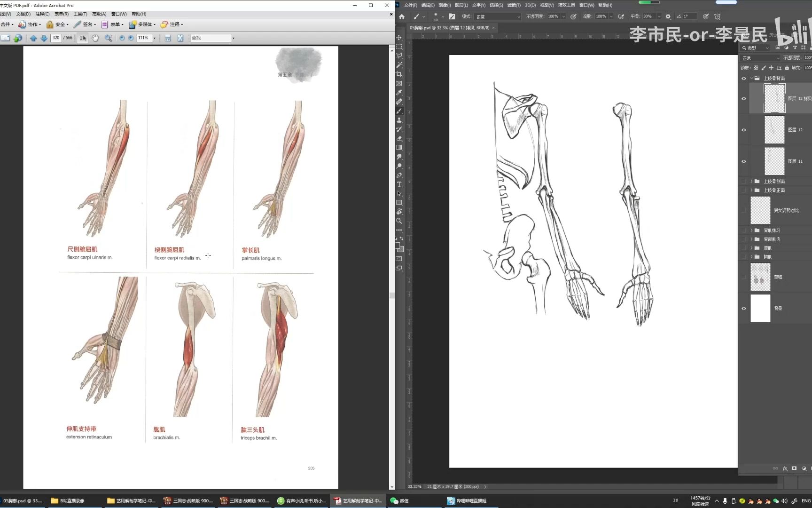The height and width of the screenshot is (508, 812).
Task: Open the Photoshop brush blend mode dropdown
Action: 498,16
